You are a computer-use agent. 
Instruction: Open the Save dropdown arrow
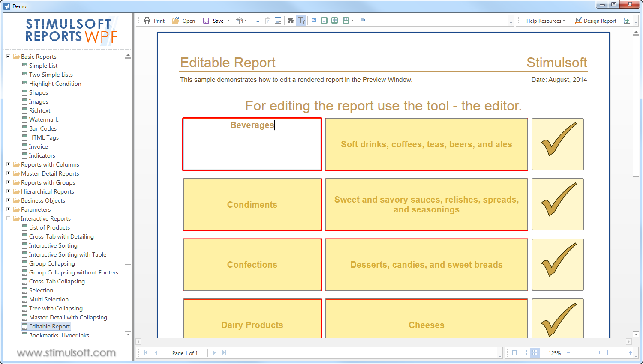[x=228, y=21]
